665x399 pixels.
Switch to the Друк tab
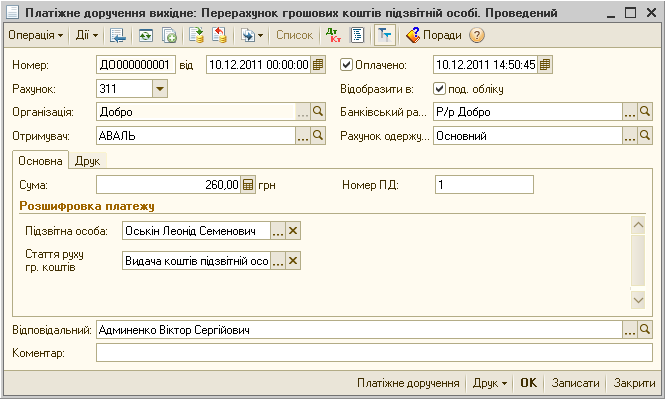pos(87,161)
